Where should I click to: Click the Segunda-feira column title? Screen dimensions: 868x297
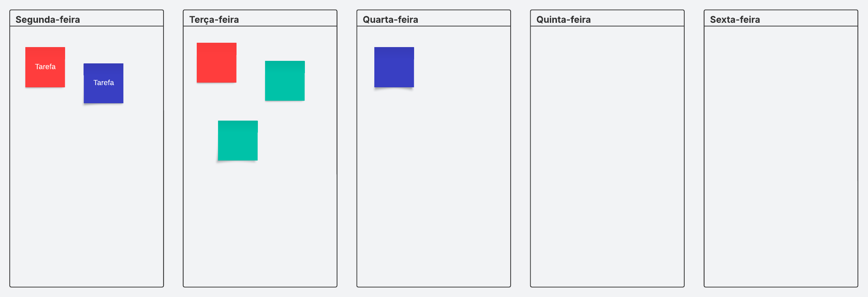pos(48,20)
